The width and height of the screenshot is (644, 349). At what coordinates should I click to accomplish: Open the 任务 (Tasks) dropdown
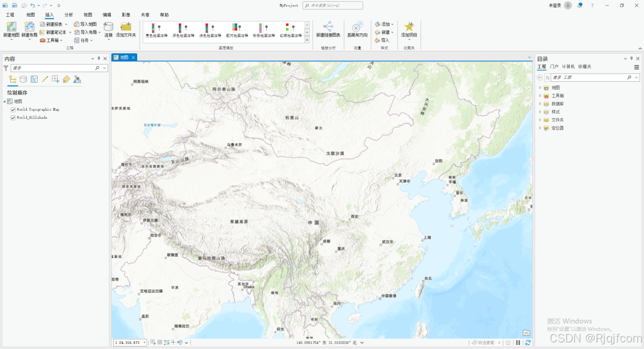coord(91,40)
